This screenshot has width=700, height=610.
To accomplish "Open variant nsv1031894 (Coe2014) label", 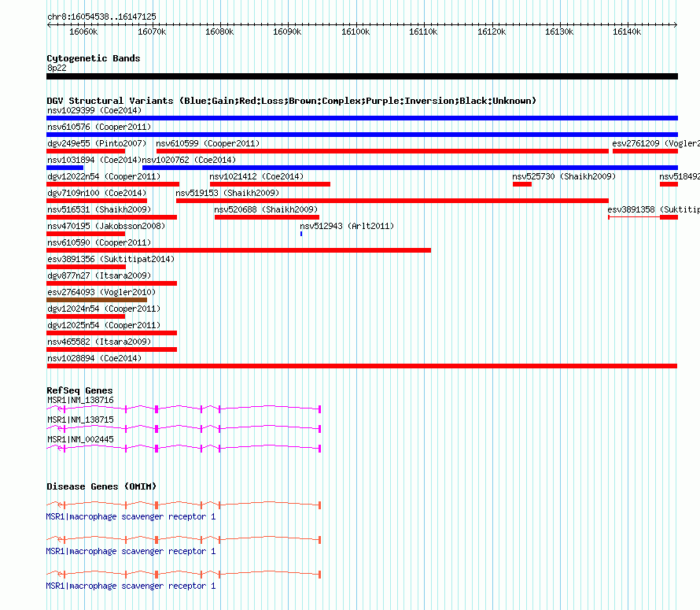I will tap(94, 160).
